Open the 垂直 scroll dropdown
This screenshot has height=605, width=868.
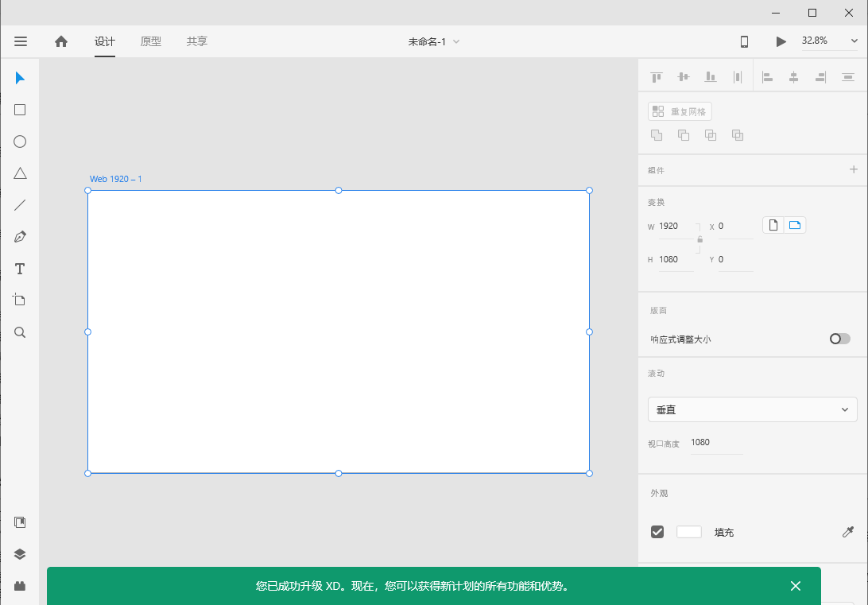click(752, 409)
